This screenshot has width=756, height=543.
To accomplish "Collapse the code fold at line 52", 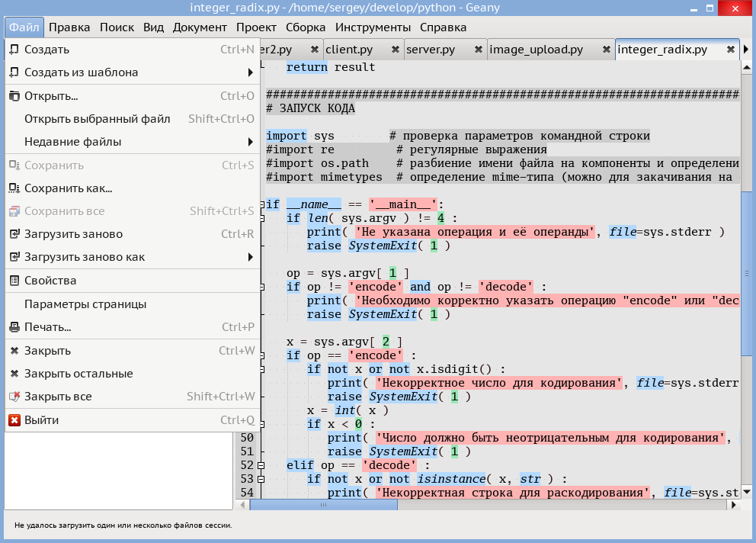I will coord(261,465).
